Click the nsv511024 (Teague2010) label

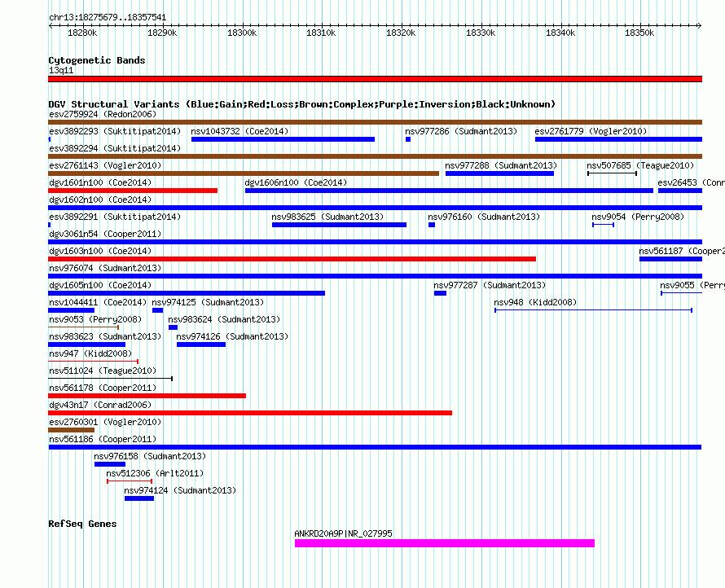(x=103, y=371)
